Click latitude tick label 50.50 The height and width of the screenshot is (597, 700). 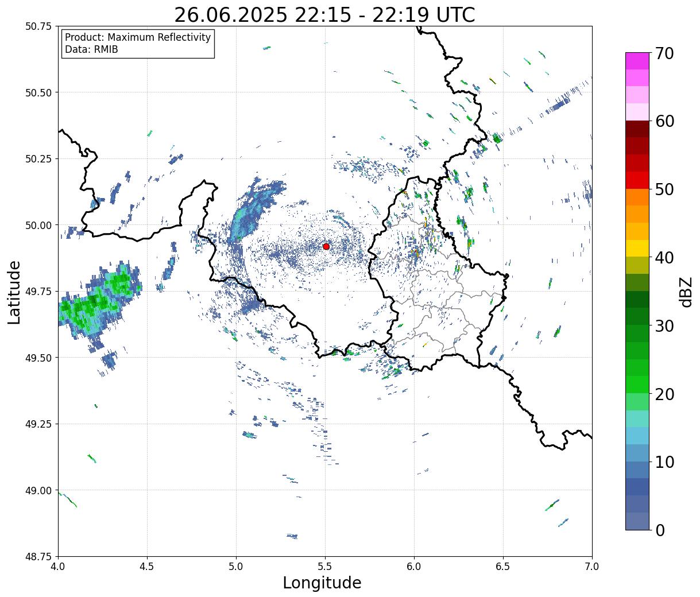click(x=38, y=92)
